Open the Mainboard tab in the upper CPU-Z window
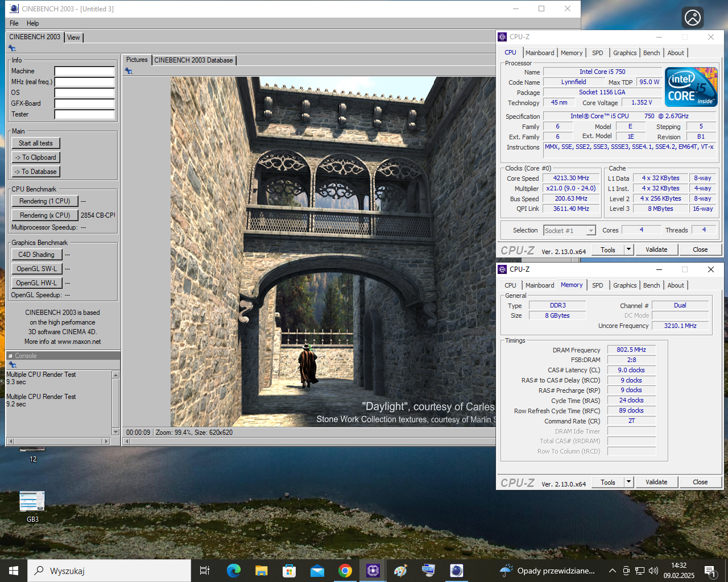 click(x=540, y=53)
